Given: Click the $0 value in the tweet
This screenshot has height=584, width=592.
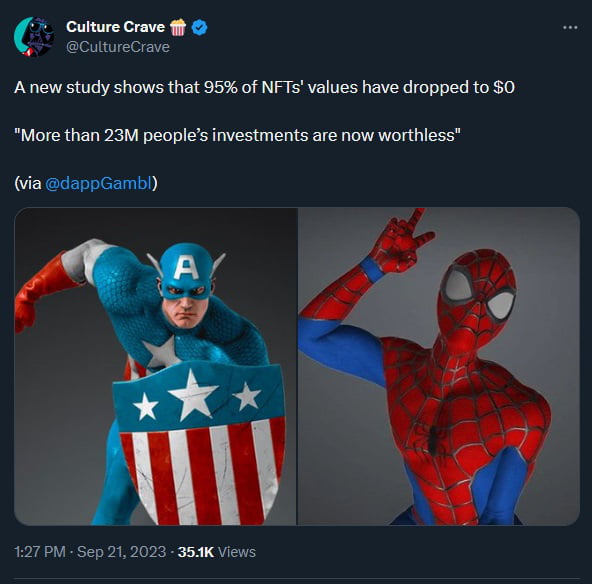Looking at the screenshot, I should [x=504, y=88].
